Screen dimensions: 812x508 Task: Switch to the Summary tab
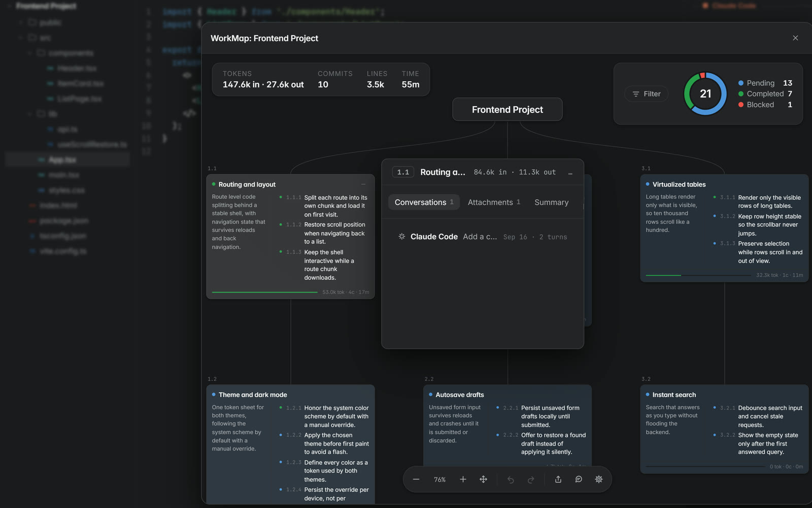551,202
